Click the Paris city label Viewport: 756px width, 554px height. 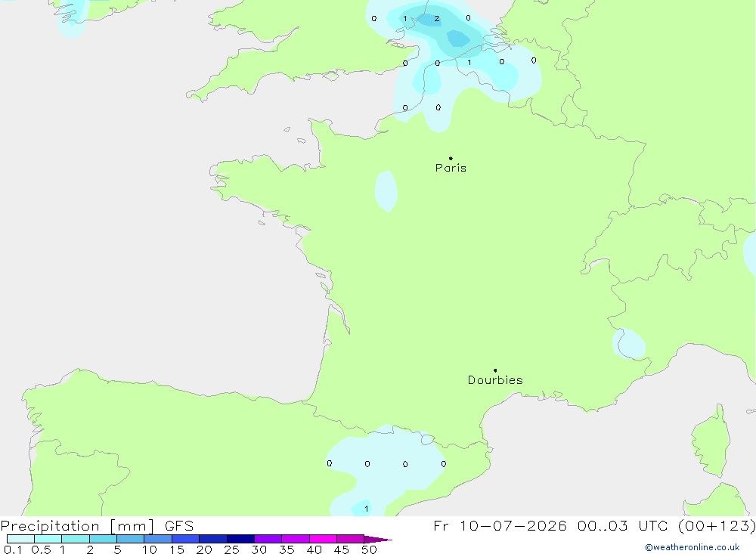tap(451, 168)
